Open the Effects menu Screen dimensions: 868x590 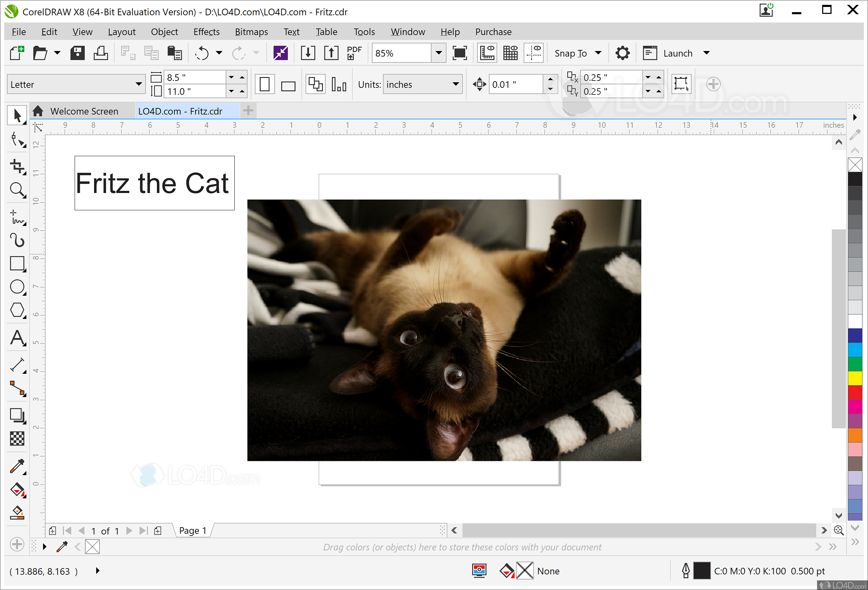pyautogui.click(x=206, y=32)
